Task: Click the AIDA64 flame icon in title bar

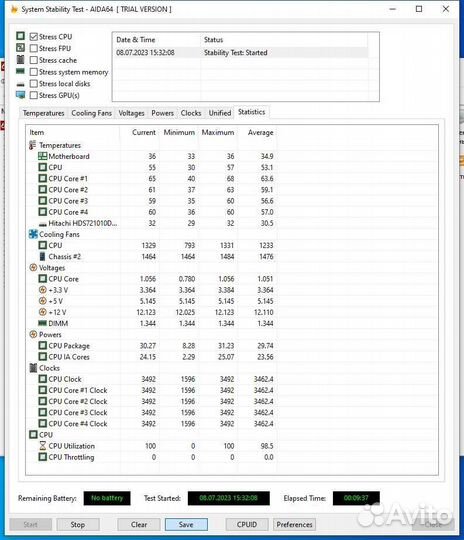Action: (14, 9)
